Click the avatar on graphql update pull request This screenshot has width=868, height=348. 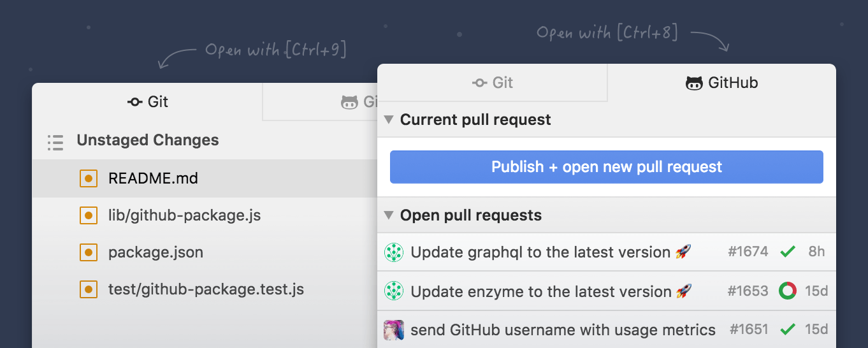[394, 252]
